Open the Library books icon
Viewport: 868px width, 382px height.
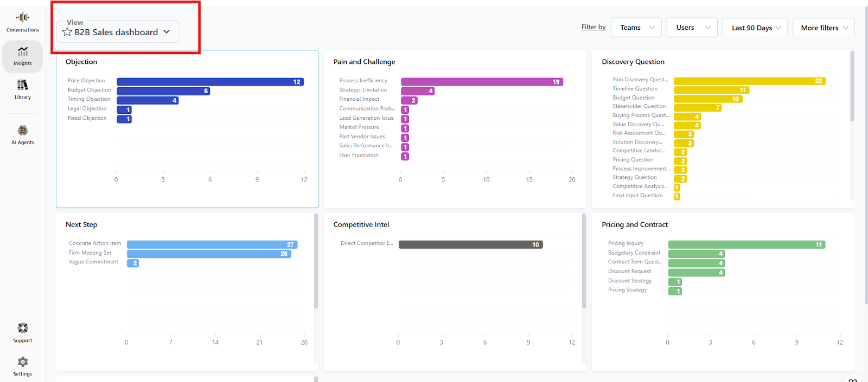point(23,85)
